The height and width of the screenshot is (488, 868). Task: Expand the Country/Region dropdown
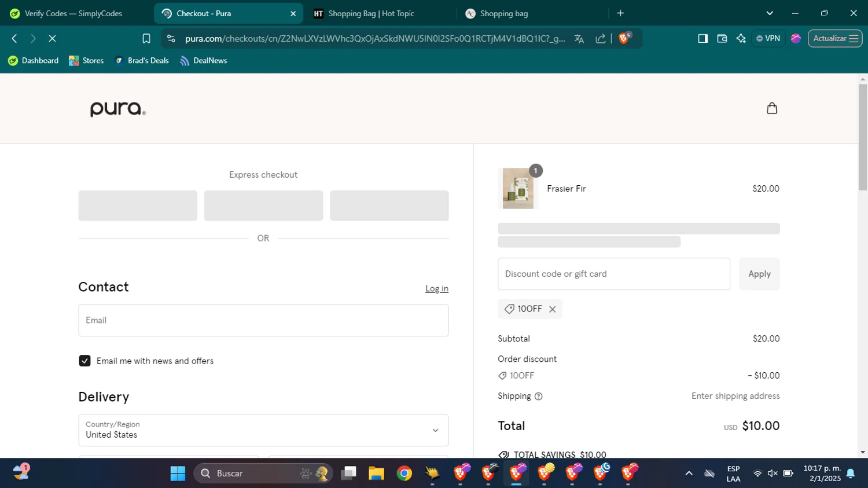(x=263, y=430)
